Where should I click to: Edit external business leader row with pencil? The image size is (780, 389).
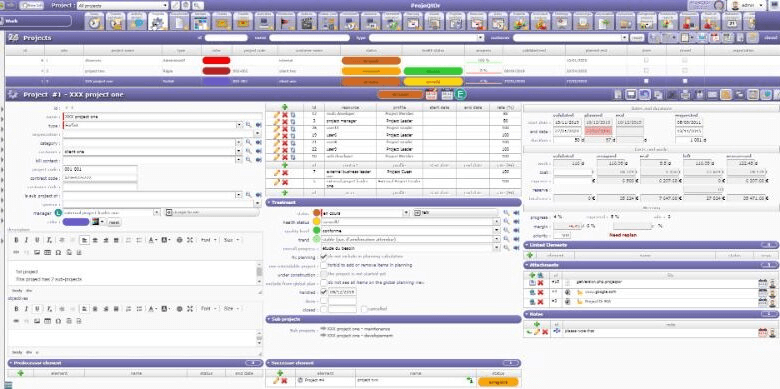coord(277,173)
